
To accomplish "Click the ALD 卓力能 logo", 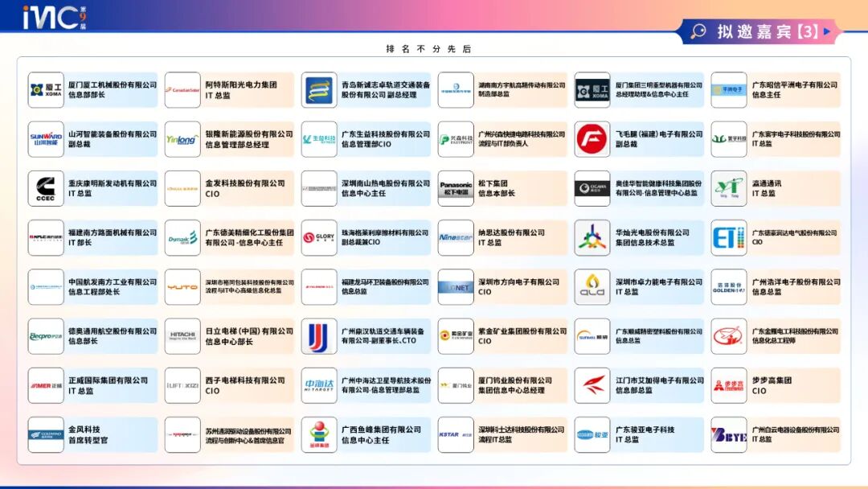I will [592, 287].
